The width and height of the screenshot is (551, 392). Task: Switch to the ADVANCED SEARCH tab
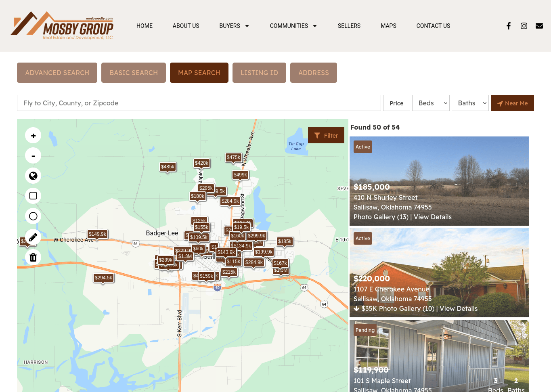point(57,73)
